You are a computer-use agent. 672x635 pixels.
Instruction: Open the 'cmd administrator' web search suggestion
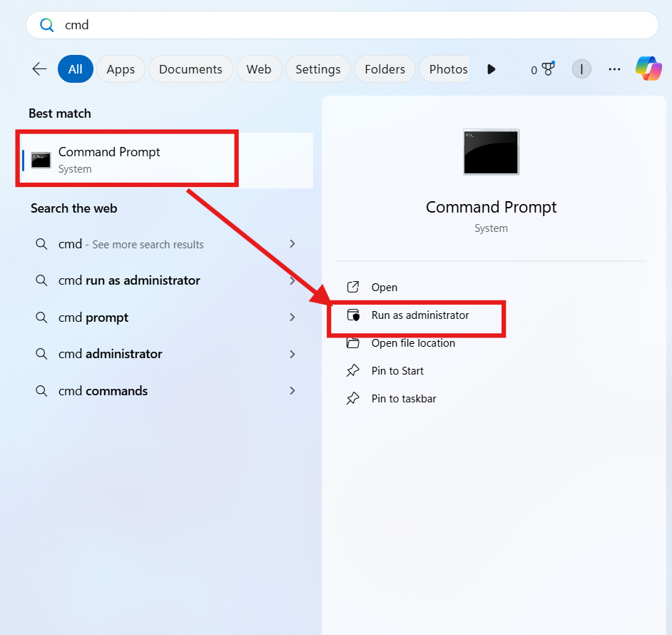pyautogui.click(x=110, y=354)
